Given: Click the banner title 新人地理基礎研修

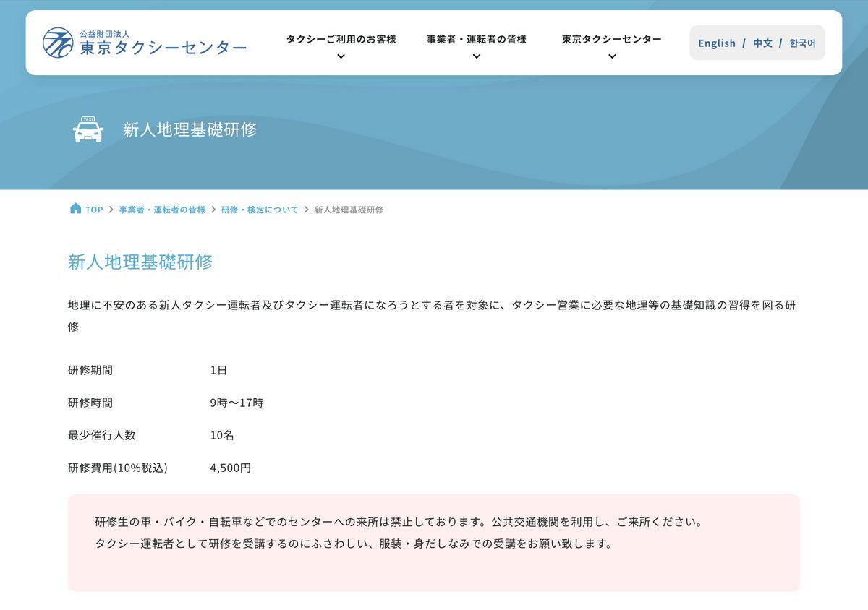Looking at the screenshot, I should pyautogui.click(x=190, y=130).
